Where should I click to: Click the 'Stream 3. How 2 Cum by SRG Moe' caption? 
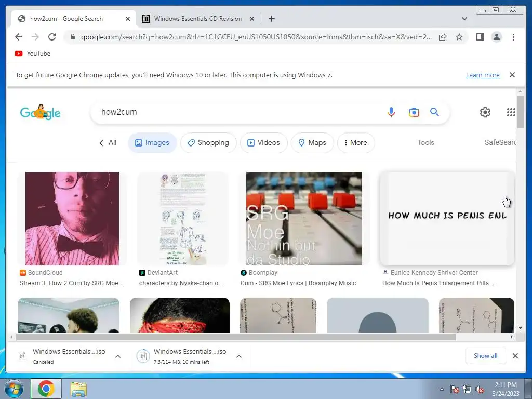pyautogui.click(x=72, y=283)
